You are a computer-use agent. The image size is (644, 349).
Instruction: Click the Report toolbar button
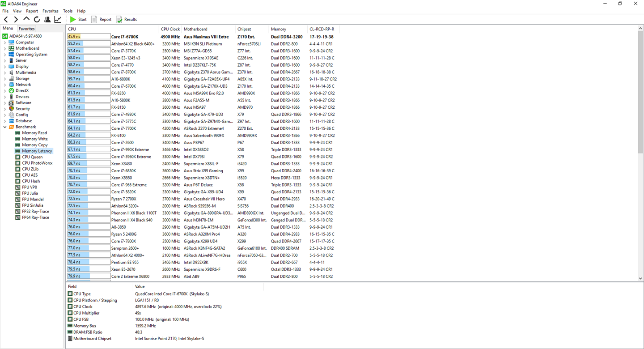[102, 19]
